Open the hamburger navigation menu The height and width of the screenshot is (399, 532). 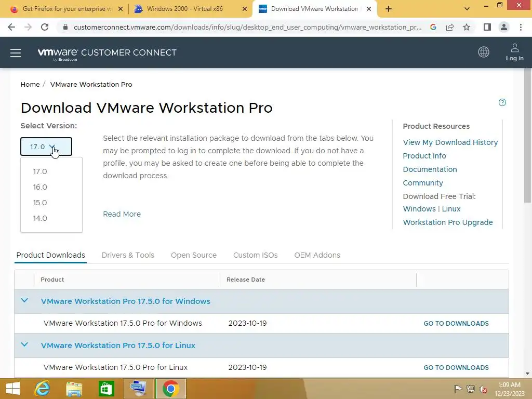click(16, 53)
